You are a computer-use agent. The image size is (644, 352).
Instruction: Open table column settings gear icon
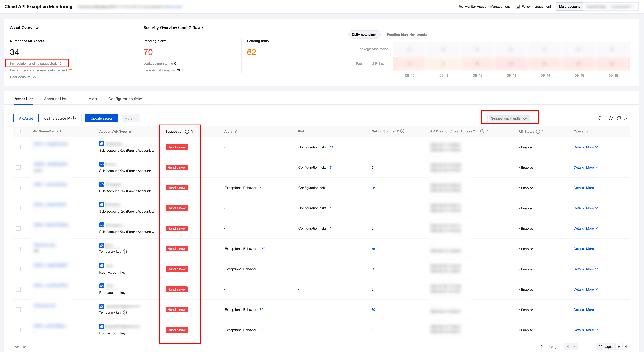[x=610, y=118]
